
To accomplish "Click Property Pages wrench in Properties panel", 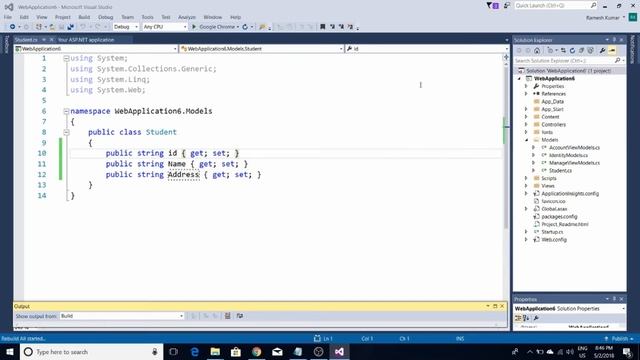I will point(536,318).
